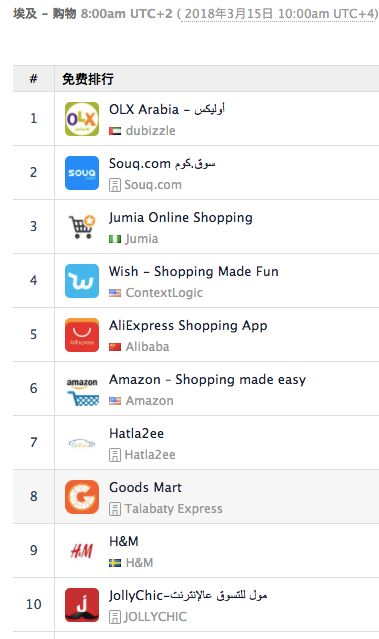Click the OLX Arabia app icon
This screenshot has height=639, width=379.
tap(82, 119)
